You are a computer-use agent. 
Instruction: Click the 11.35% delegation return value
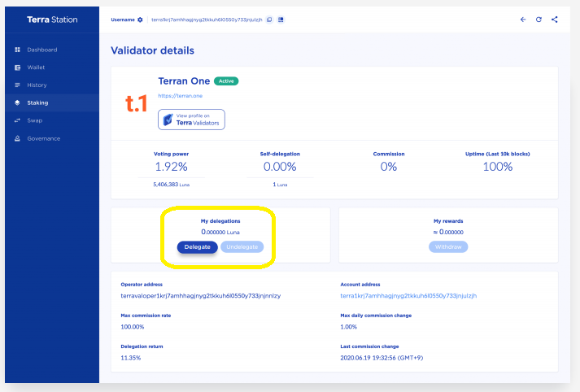131,358
